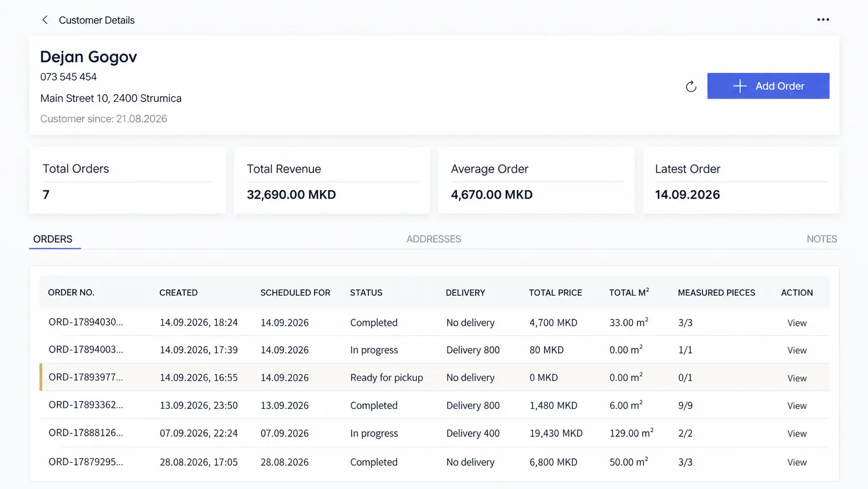
Task: Click the 0/1 measured pieces value
Action: pyautogui.click(x=685, y=378)
